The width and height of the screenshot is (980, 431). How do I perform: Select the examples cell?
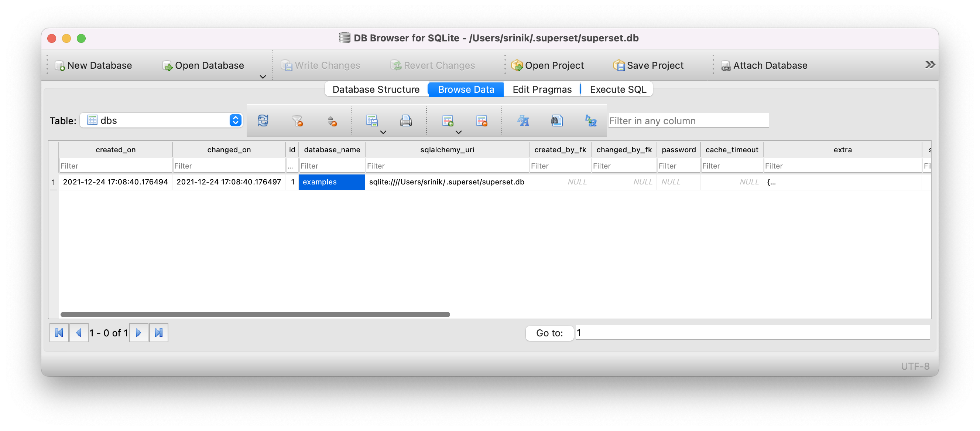click(x=332, y=182)
